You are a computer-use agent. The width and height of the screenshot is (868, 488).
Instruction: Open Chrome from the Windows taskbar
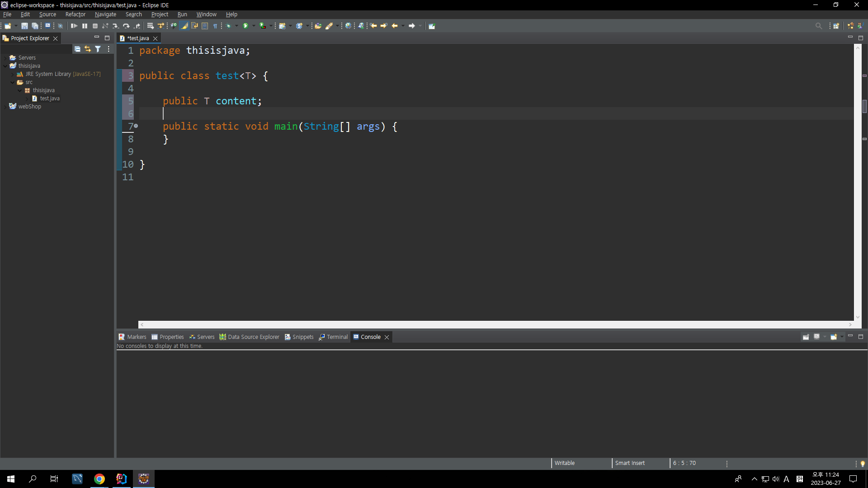click(x=99, y=479)
